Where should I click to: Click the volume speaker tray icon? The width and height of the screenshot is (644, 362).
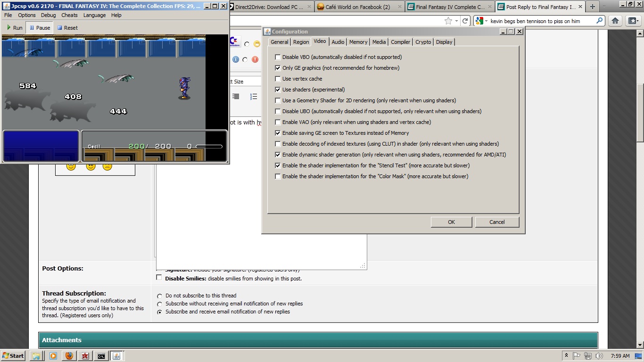click(x=599, y=356)
